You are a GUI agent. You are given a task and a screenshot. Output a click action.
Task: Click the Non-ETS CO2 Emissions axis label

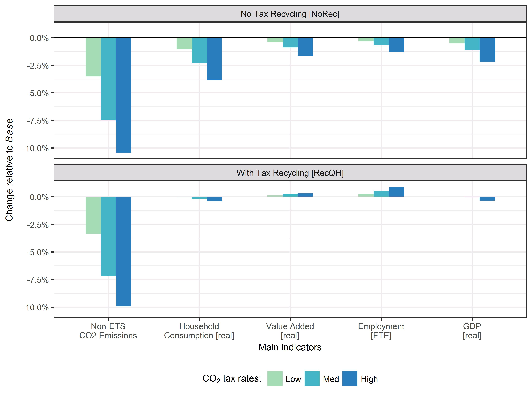tap(108, 331)
